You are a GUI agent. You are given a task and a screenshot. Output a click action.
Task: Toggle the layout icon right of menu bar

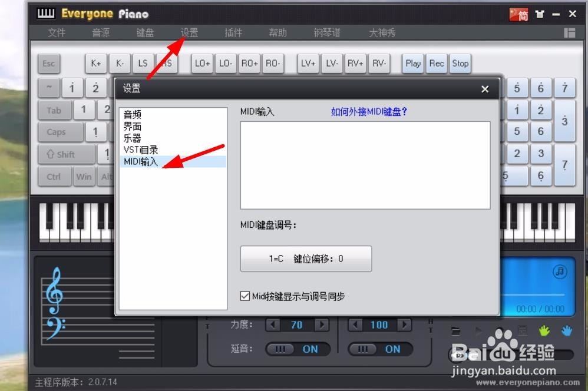tap(569, 33)
